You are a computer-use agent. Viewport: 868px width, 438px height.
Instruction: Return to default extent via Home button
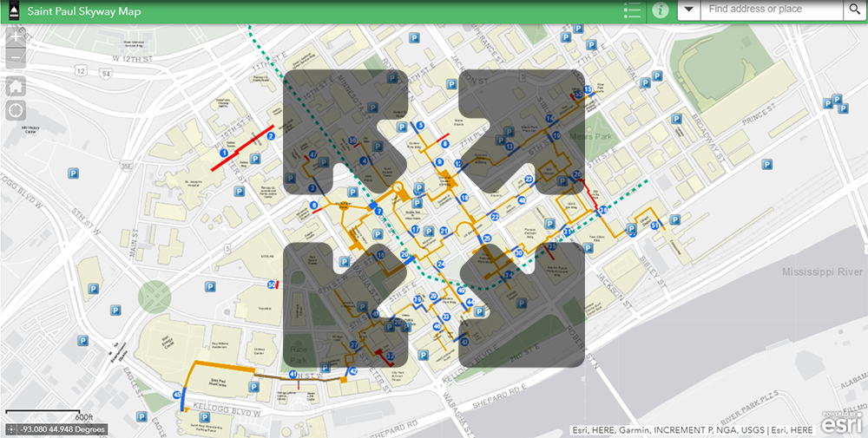(16, 86)
